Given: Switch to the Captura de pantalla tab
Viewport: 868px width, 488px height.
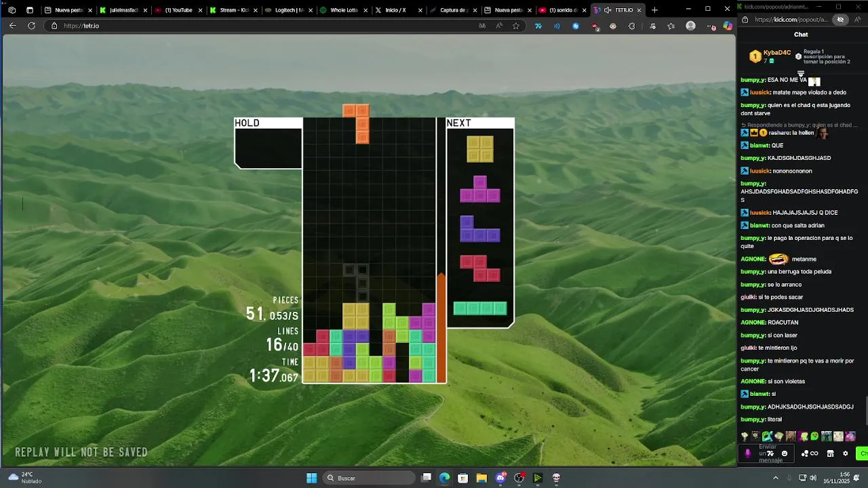Looking at the screenshot, I should pos(453,10).
